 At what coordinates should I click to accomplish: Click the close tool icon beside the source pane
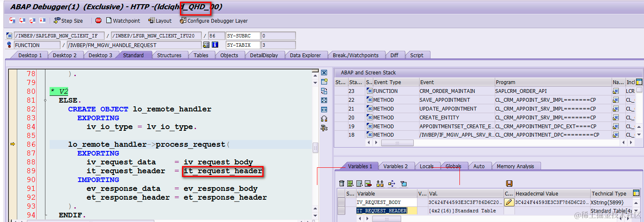(x=324, y=73)
